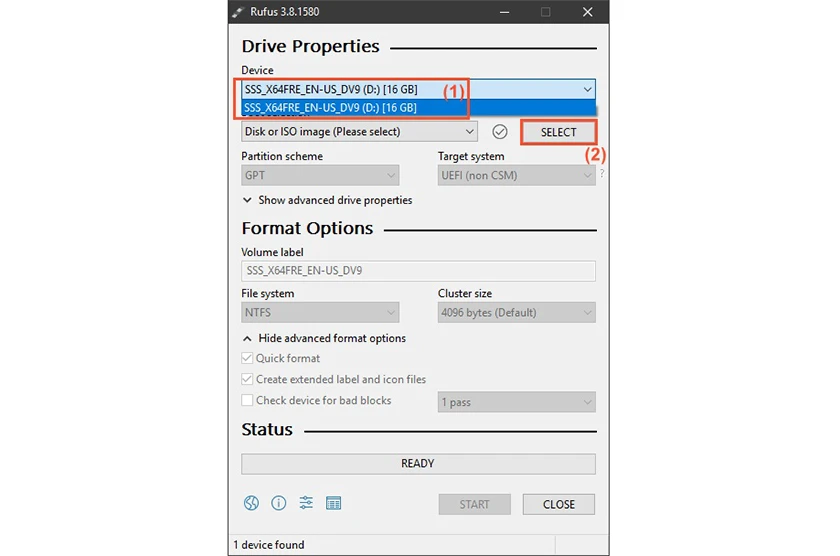Show the log window icon
Viewport: 840px width, 556px height.
333,503
